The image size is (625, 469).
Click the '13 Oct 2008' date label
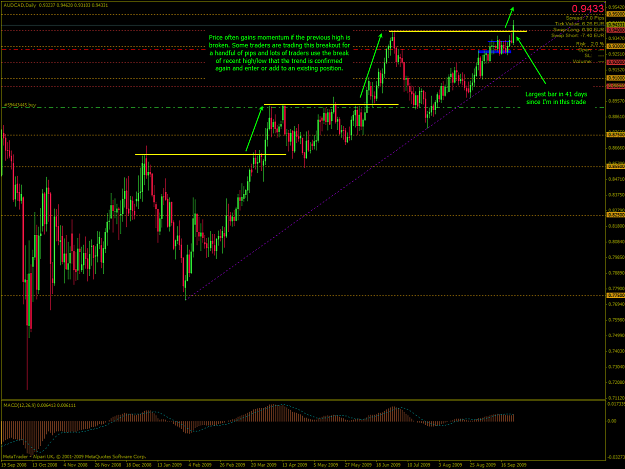[x=45, y=465]
